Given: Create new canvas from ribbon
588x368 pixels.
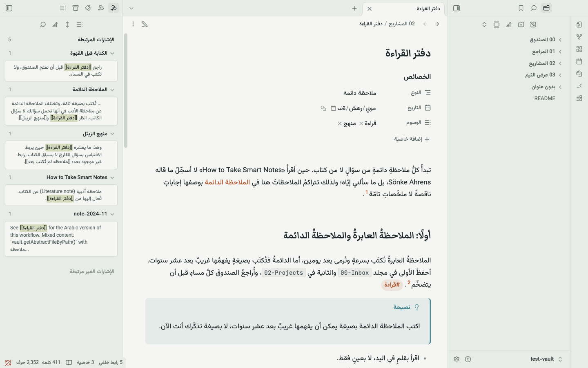Looking at the screenshot, I should point(579,49).
